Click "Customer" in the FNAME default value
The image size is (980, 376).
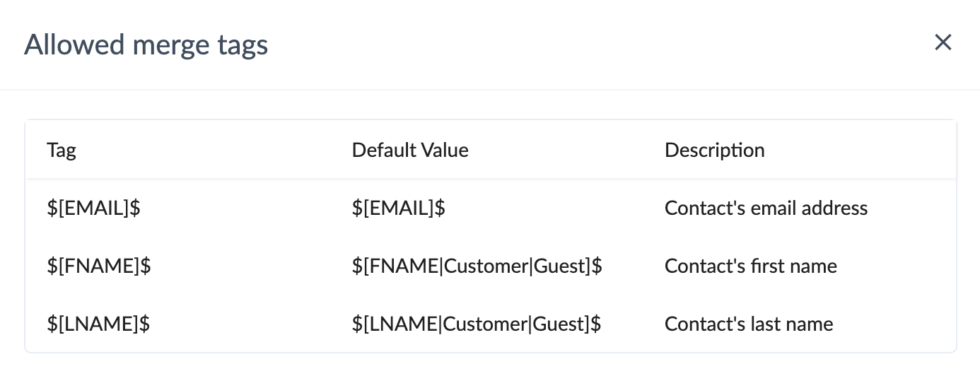pyautogui.click(x=486, y=266)
